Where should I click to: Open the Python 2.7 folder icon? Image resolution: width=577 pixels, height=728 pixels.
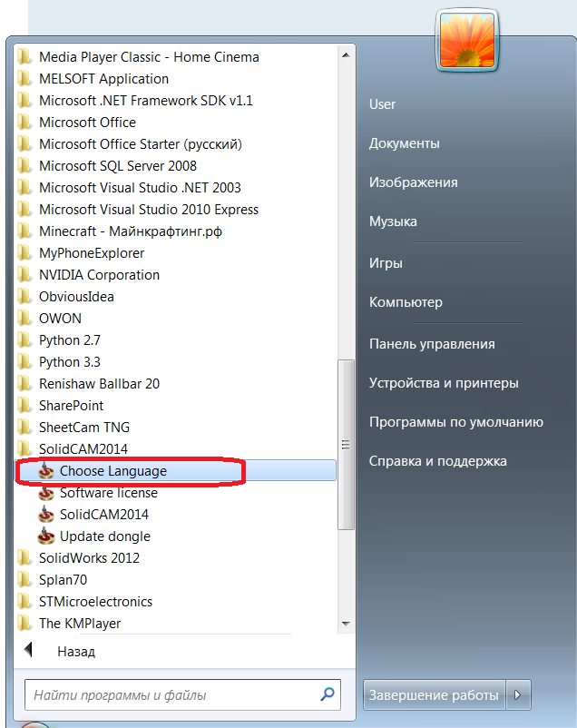tap(24, 340)
